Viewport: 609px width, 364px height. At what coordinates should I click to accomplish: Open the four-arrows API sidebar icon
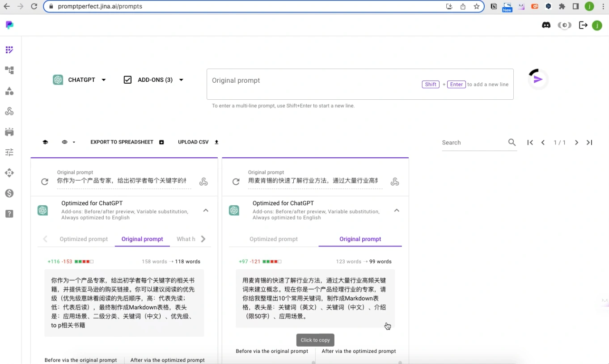coord(9,173)
